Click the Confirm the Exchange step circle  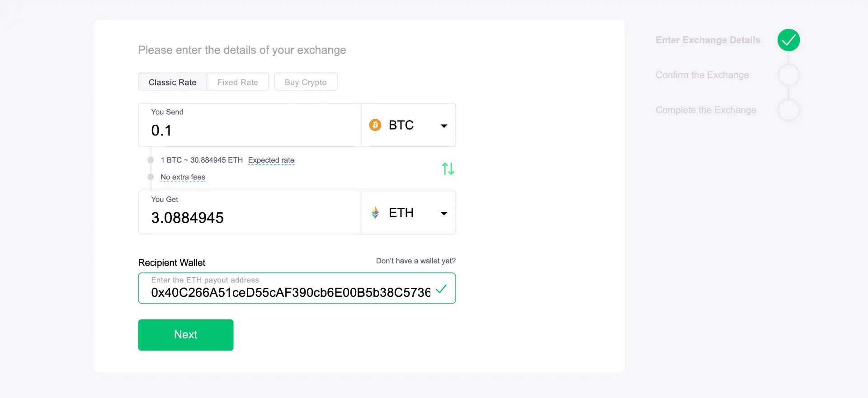788,75
